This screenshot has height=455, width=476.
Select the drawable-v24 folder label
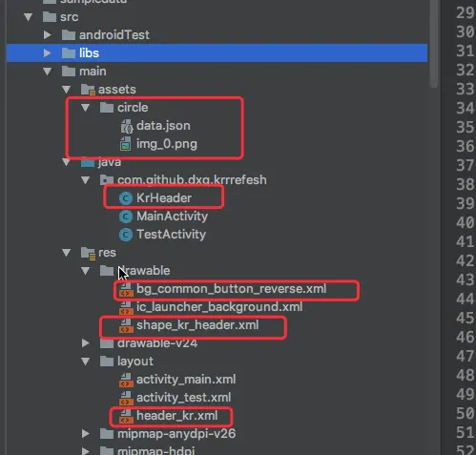coord(157,343)
